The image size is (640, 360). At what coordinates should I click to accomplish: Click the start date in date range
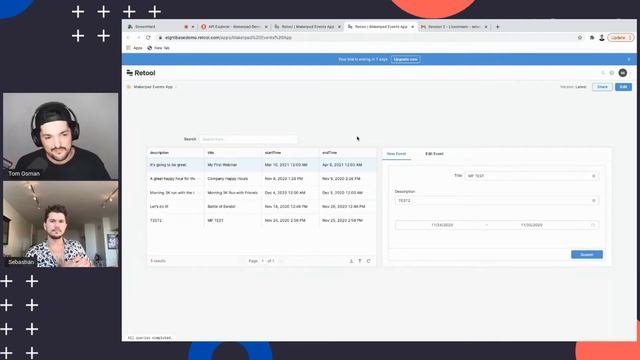[442, 225]
